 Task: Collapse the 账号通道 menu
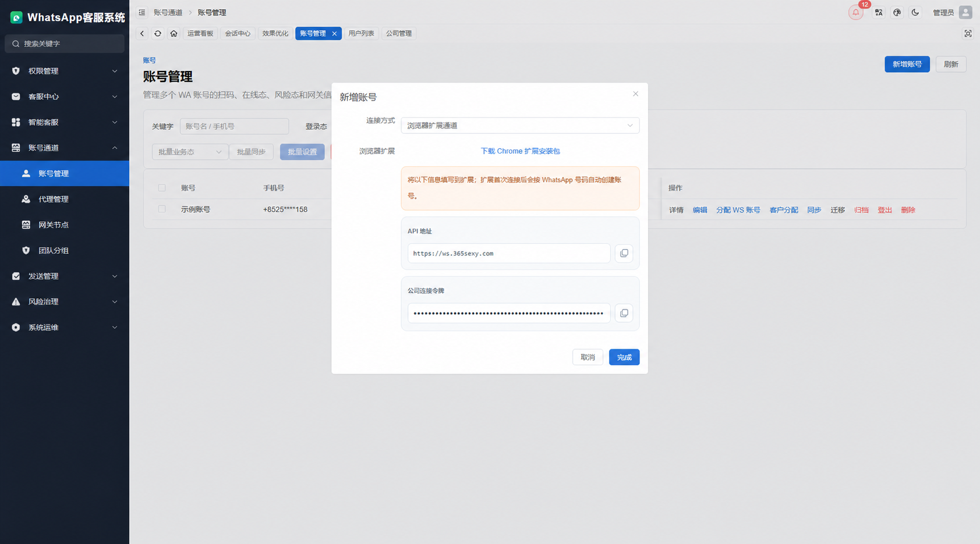65,148
